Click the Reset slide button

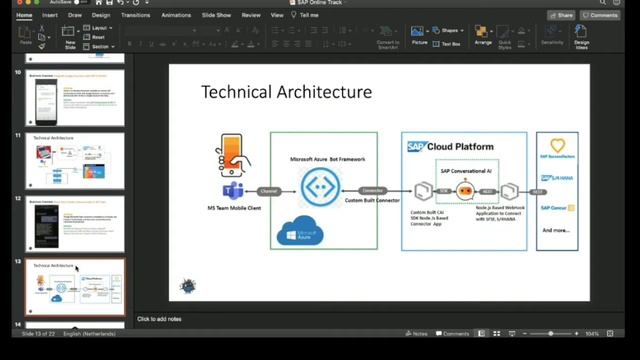(94, 37)
